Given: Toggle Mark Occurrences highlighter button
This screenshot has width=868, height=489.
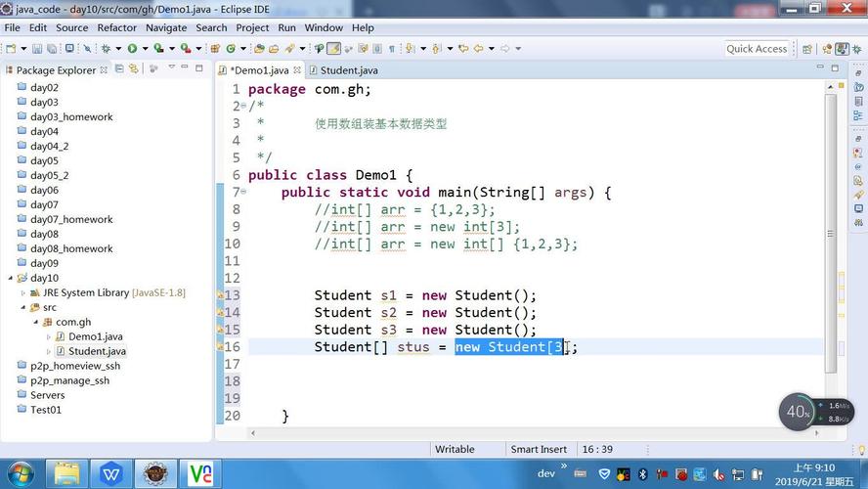Looking at the screenshot, I should coord(333,49).
